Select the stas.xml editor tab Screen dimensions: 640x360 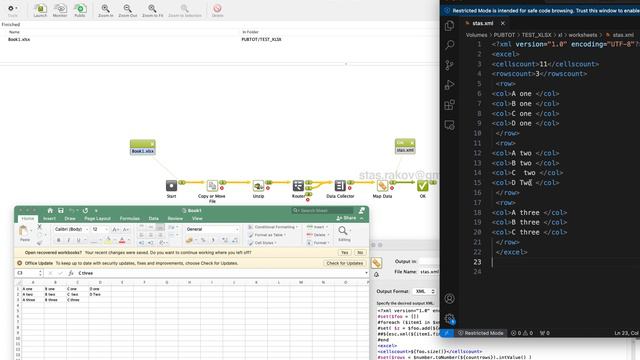pyautogui.click(x=482, y=23)
